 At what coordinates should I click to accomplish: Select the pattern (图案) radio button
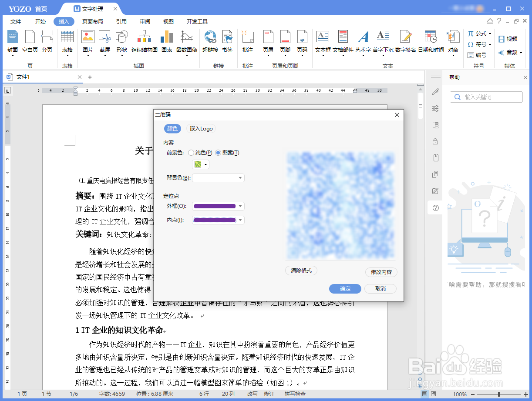pos(218,153)
